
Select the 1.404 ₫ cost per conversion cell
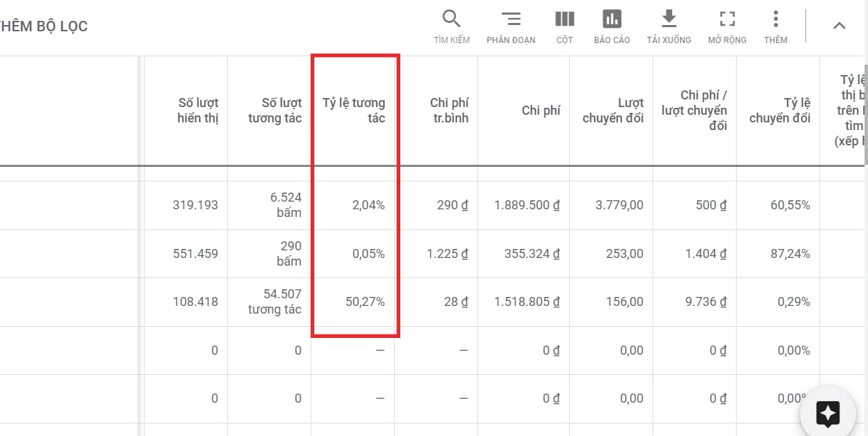click(x=695, y=254)
